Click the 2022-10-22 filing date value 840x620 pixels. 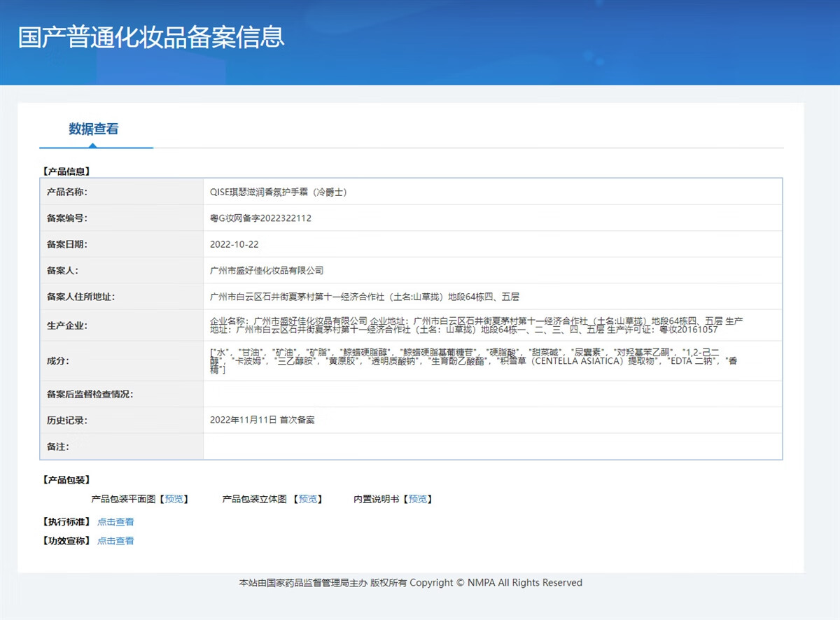(x=234, y=244)
